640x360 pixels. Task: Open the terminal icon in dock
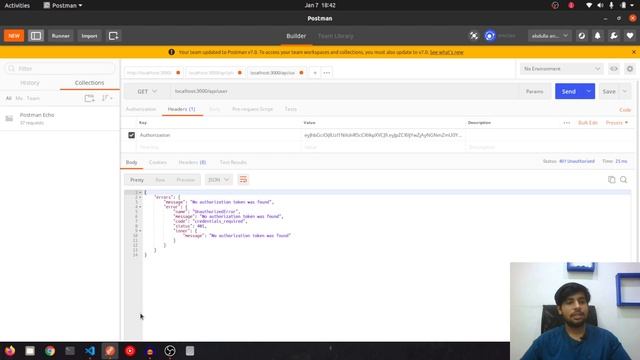coord(70,351)
